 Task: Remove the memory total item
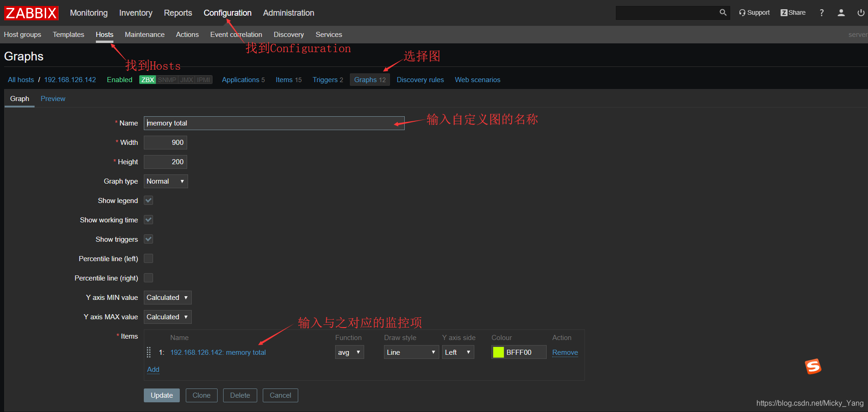(x=565, y=352)
